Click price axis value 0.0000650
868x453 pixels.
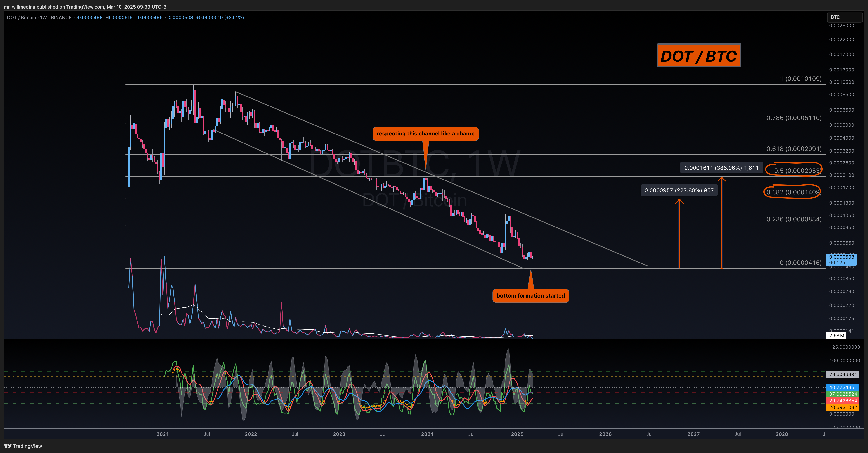(x=841, y=243)
